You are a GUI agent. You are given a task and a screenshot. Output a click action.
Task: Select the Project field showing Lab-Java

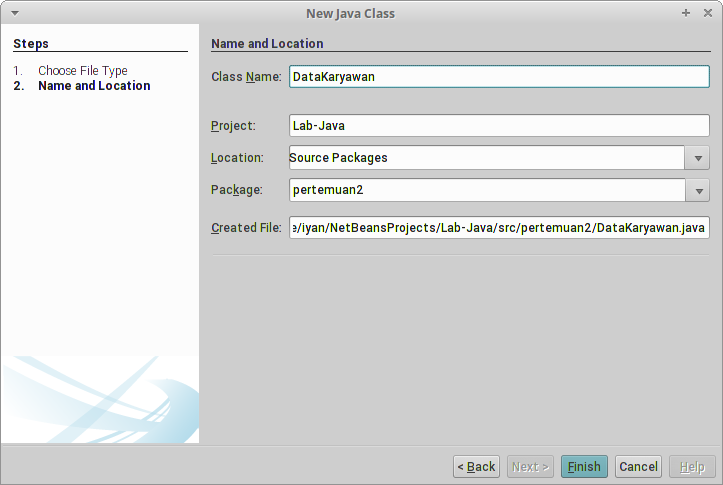pyautogui.click(x=499, y=125)
